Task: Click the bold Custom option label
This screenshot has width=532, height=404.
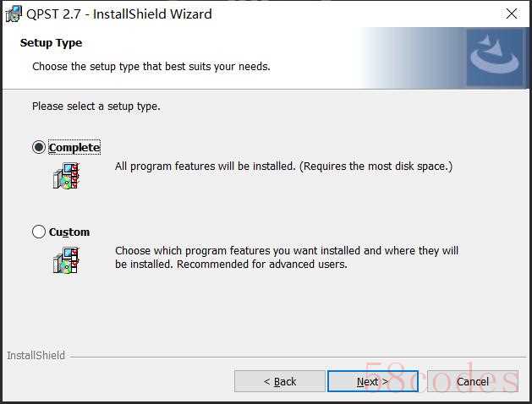Action: [x=69, y=232]
